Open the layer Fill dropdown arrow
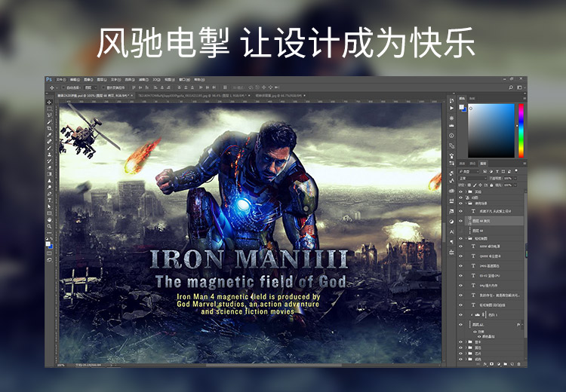This screenshot has height=392, width=566. coord(515,185)
